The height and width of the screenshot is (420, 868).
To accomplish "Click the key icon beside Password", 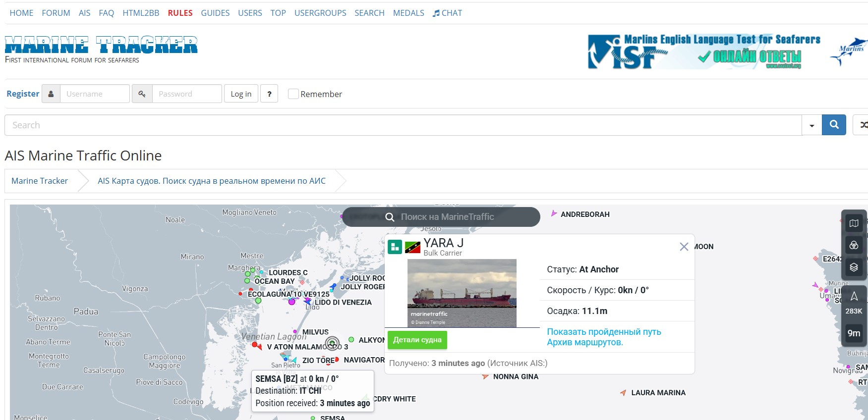I will [142, 94].
